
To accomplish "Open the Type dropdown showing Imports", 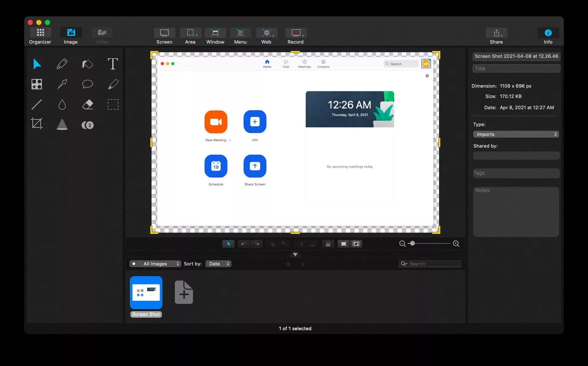I will click(x=516, y=134).
